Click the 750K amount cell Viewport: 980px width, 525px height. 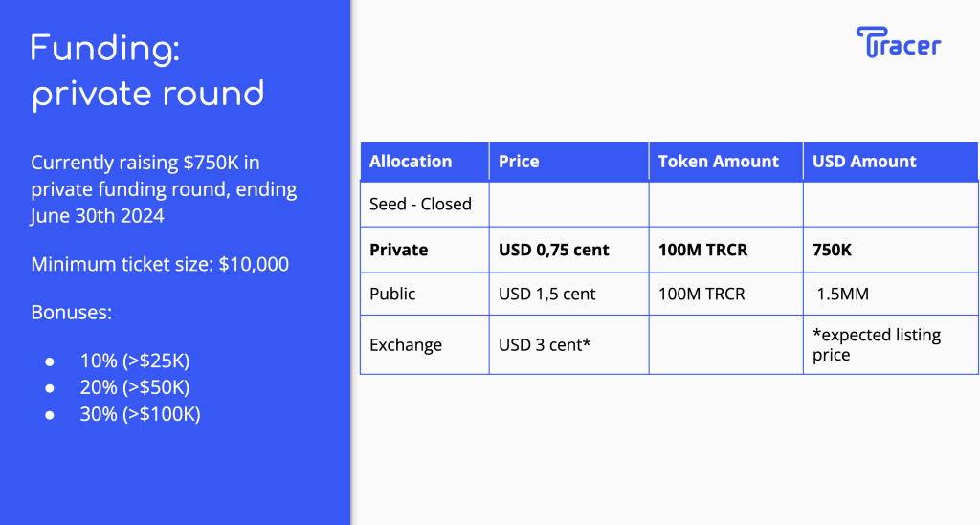835,250
